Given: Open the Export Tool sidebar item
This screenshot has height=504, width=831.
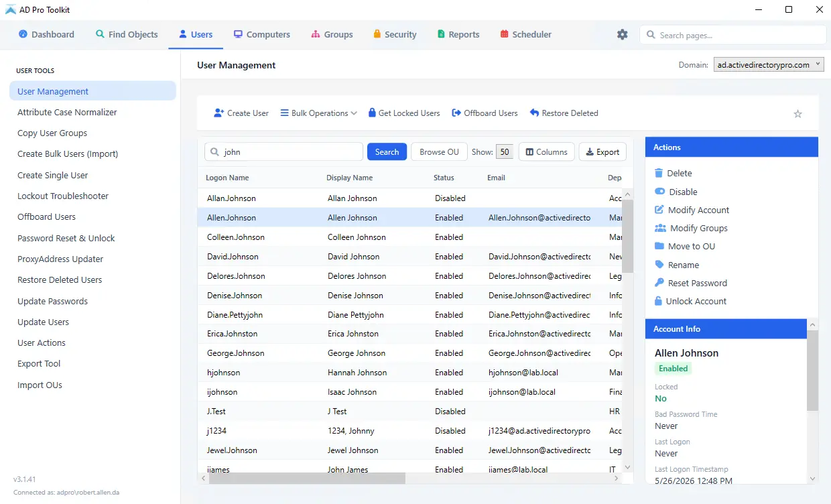Looking at the screenshot, I should tap(92, 363).
